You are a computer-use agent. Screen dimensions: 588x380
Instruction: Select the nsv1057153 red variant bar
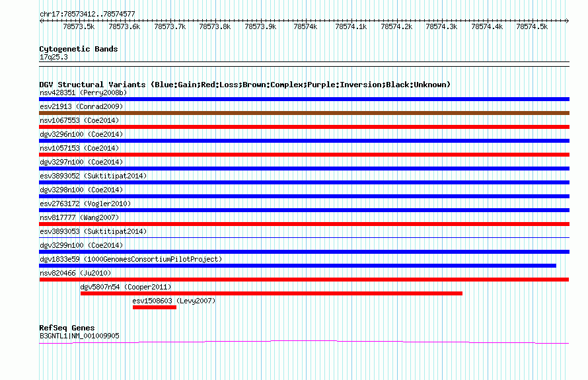click(304, 155)
